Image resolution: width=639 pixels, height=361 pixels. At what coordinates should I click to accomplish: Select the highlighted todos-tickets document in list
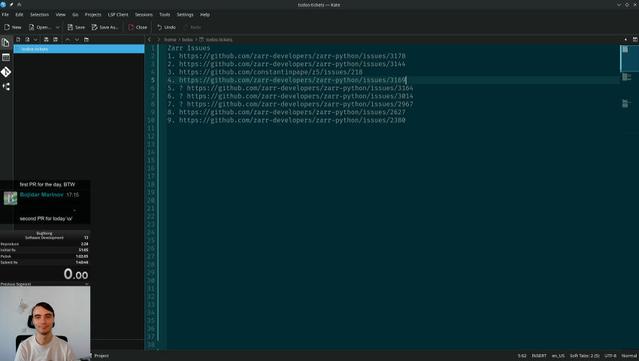click(79, 49)
